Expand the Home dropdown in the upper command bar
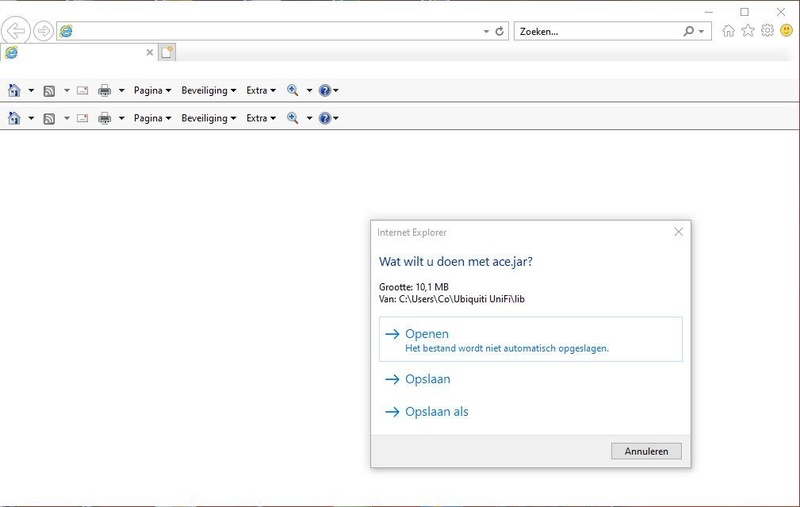Viewport: 800px width, 507px height. click(x=31, y=90)
